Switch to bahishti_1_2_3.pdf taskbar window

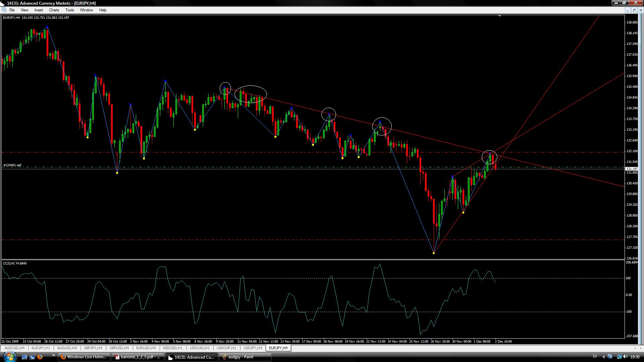click(x=138, y=357)
